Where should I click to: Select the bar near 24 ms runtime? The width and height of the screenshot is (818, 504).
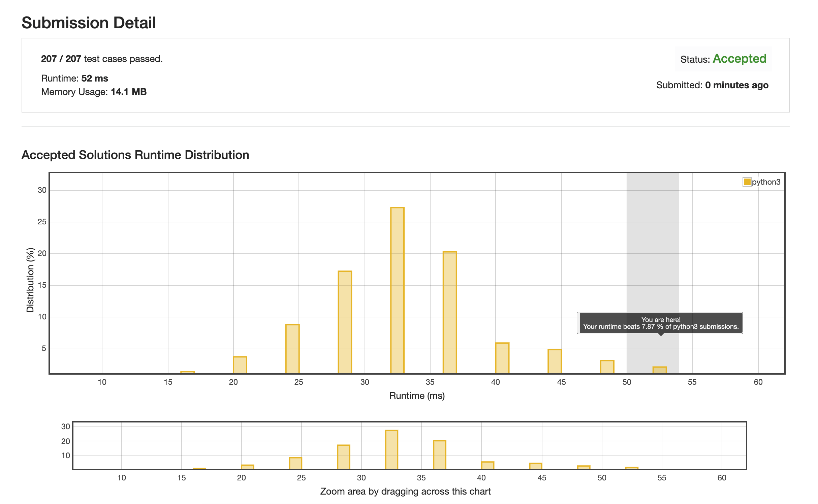pyautogui.click(x=292, y=349)
